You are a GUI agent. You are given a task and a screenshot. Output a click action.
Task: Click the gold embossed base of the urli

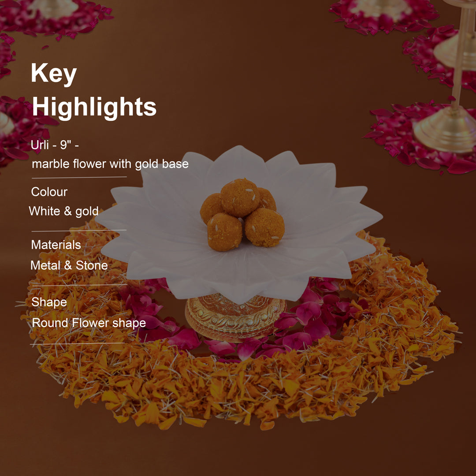[x=235, y=317]
